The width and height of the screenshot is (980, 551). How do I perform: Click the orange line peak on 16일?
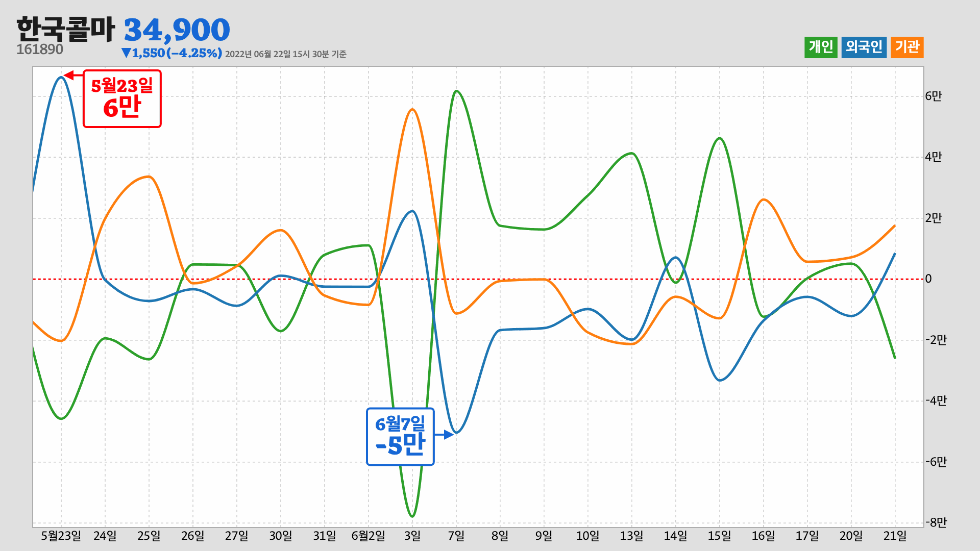[764, 199]
